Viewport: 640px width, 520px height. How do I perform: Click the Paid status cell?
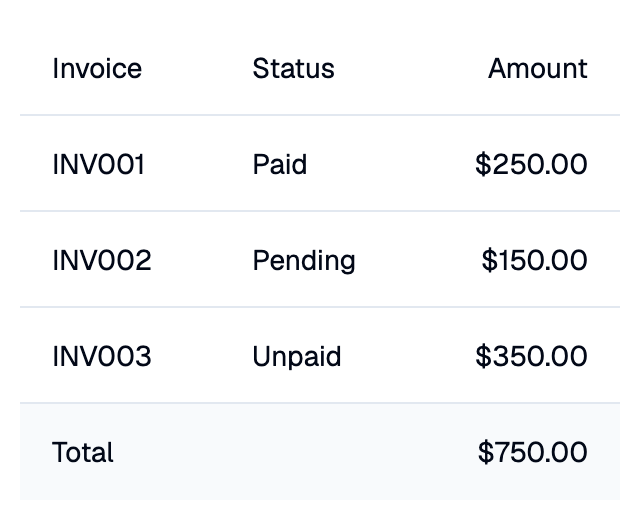(x=280, y=164)
